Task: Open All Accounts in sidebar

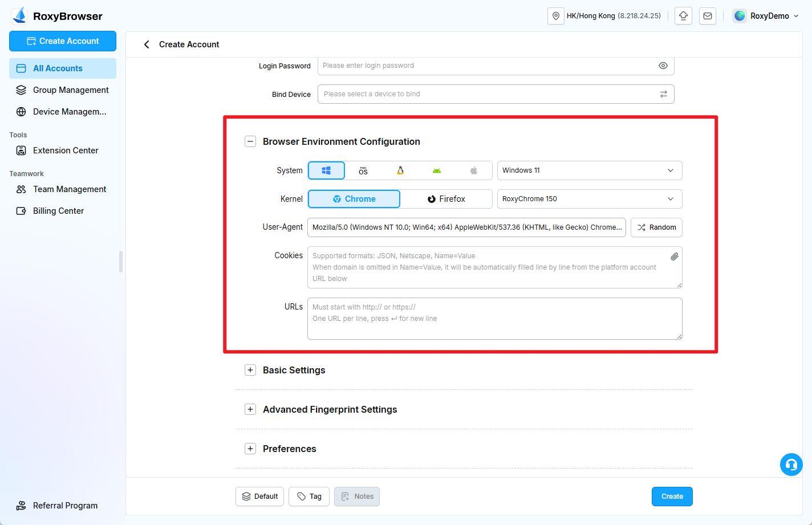Action: click(63, 68)
